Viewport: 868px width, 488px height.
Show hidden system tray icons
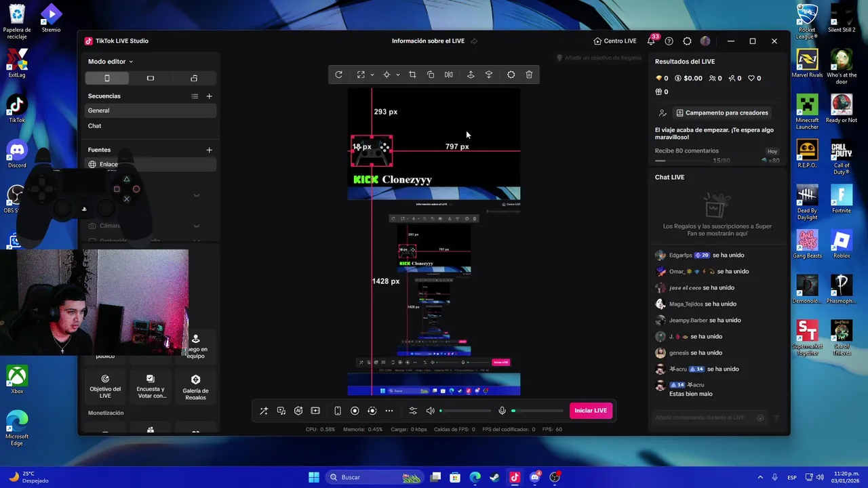pos(760,477)
